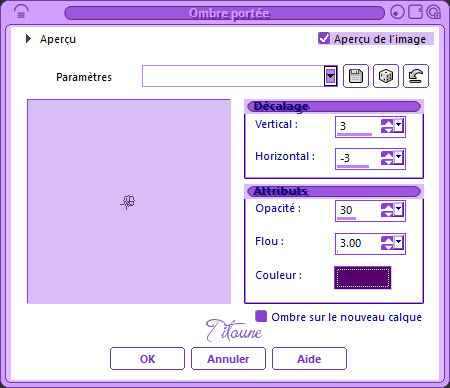Open the Horizontal value slider dropdown
The width and height of the screenshot is (450, 388).
(x=399, y=158)
